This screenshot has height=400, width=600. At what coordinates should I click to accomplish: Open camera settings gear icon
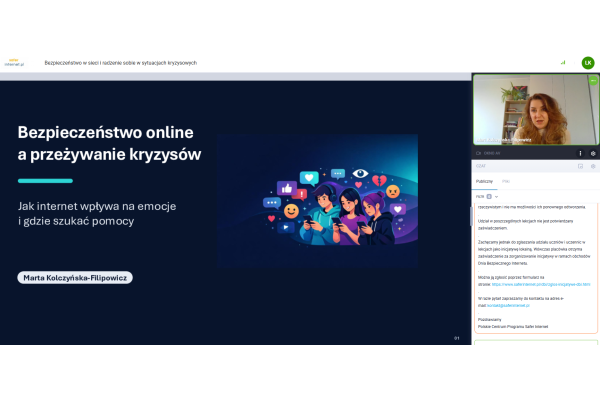[x=593, y=153]
